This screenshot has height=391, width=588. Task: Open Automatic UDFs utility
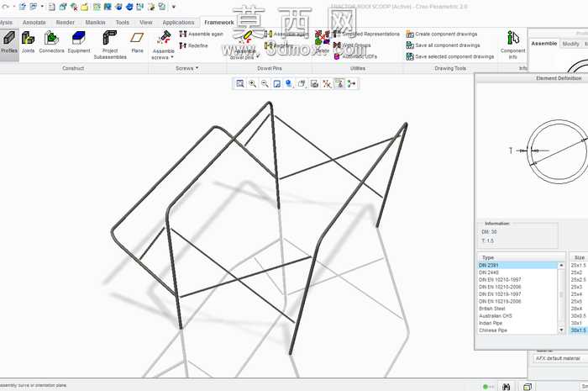pos(355,56)
